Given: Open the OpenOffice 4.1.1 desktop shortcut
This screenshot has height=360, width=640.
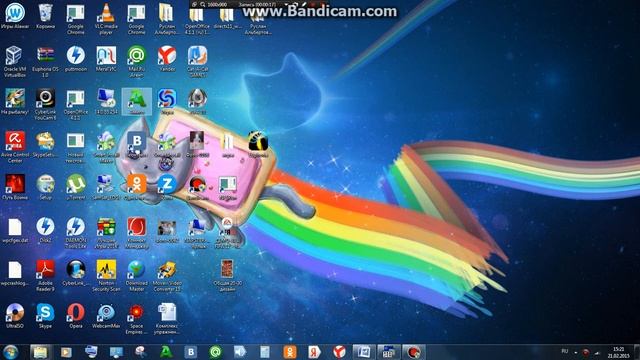Looking at the screenshot, I should tap(76, 104).
